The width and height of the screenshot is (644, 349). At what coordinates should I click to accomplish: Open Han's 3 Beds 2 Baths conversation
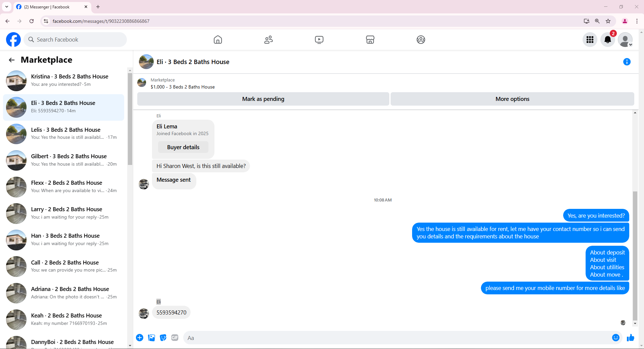[x=64, y=240]
